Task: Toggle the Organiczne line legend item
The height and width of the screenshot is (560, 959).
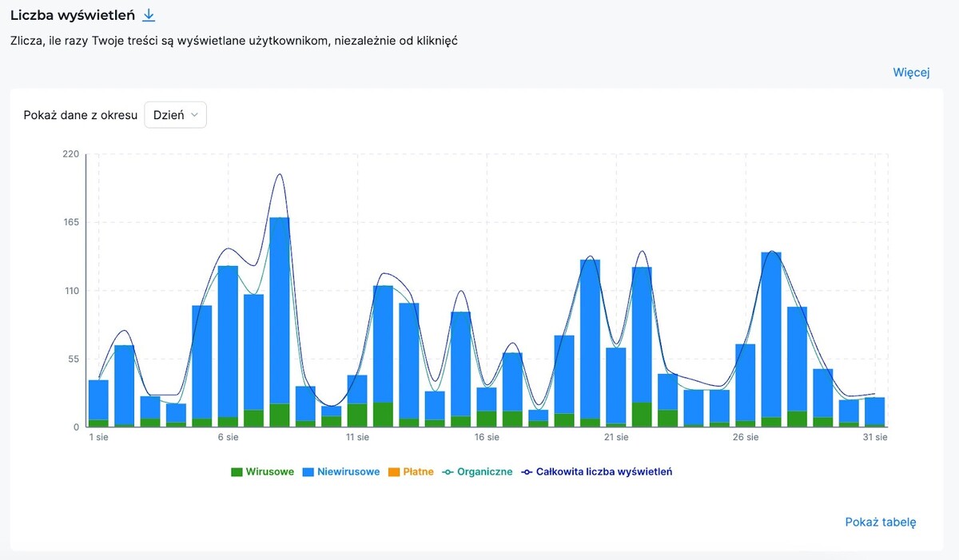Action: pos(477,472)
